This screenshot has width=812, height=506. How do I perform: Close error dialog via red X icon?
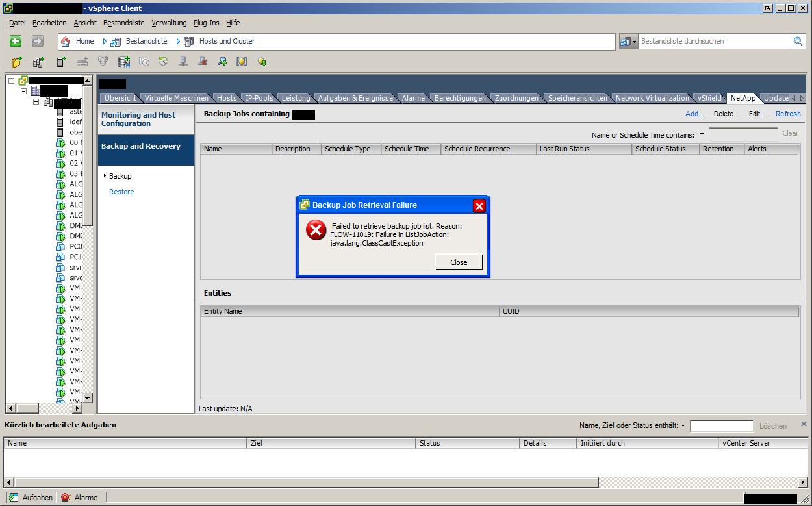click(x=479, y=206)
